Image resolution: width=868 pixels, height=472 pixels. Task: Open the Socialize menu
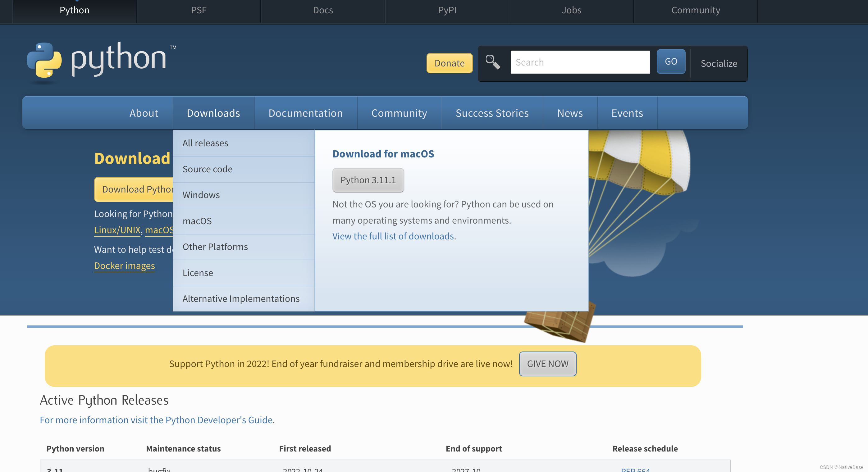(x=719, y=64)
